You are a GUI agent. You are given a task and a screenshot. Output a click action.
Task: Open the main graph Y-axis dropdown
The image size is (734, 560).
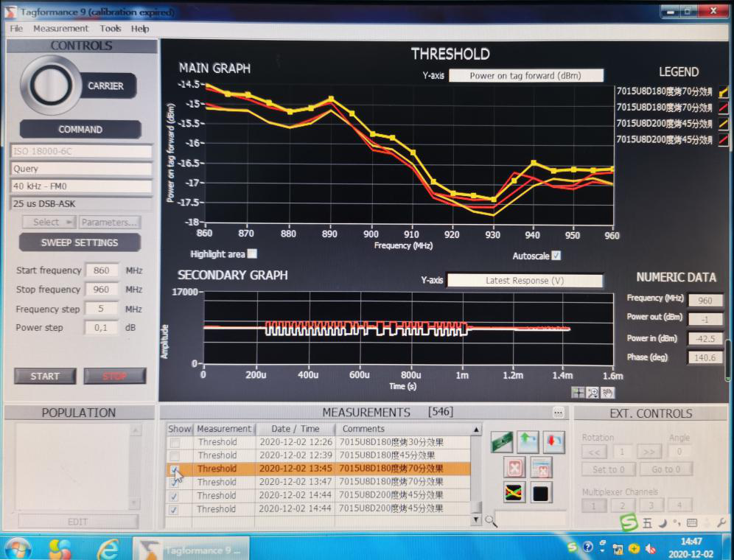525,75
